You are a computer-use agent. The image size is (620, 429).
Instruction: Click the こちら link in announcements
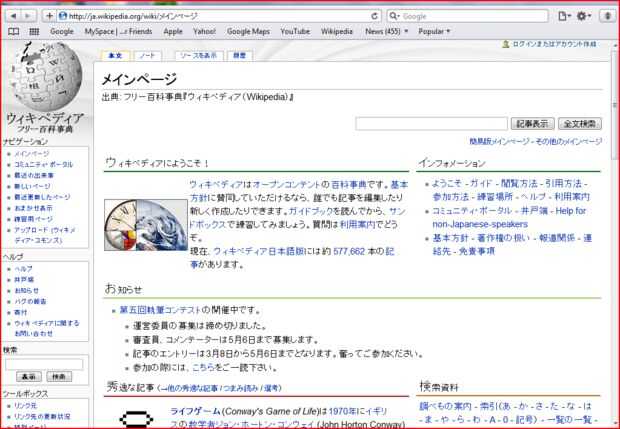point(203,367)
